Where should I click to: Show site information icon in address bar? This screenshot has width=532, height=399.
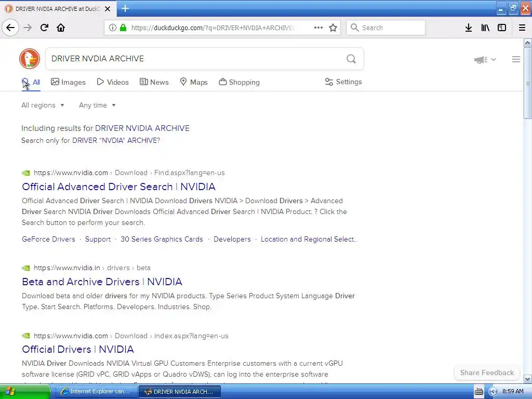(112, 28)
